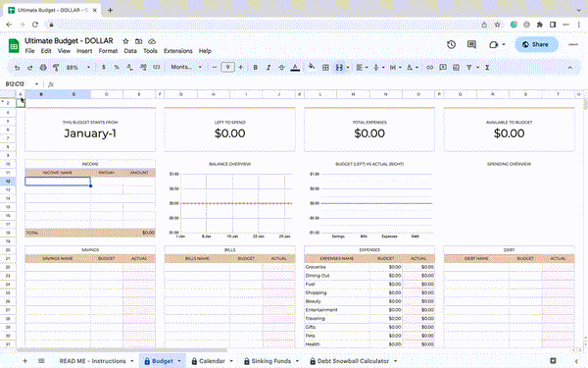
Task: Decrease decimal places
Action: 129,67
